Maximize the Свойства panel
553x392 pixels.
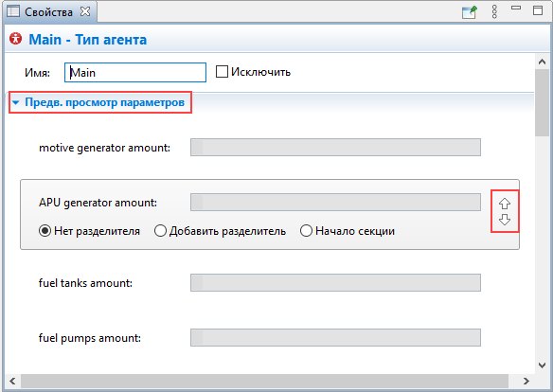click(538, 9)
